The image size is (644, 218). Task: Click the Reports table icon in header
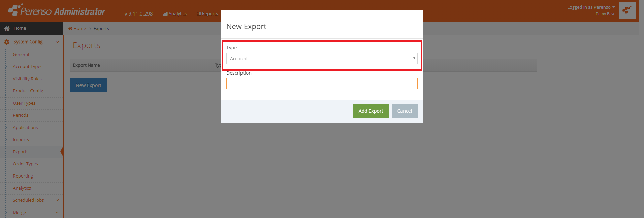pyautogui.click(x=199, y=14)
